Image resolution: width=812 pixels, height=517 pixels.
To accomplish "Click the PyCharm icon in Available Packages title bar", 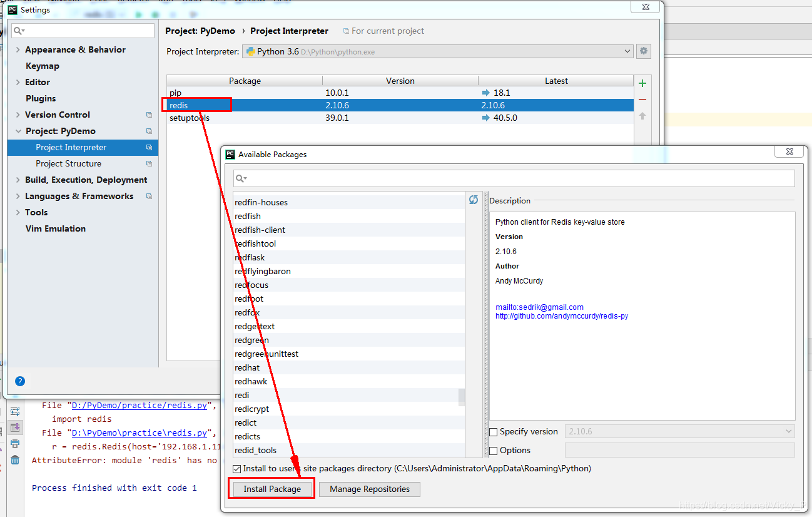I will click(230, 154).
